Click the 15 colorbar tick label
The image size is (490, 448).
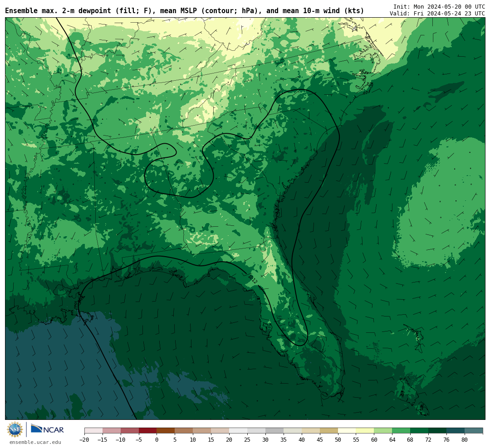[x=211, y=440]
